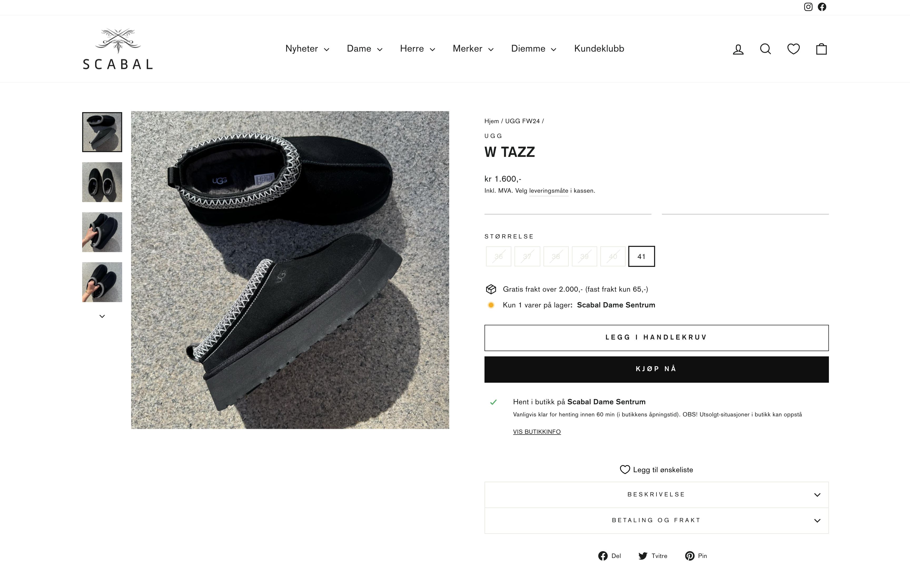Select the crossed-out size 38 option
The image size is (910, 588).
(x=556, y=256)
